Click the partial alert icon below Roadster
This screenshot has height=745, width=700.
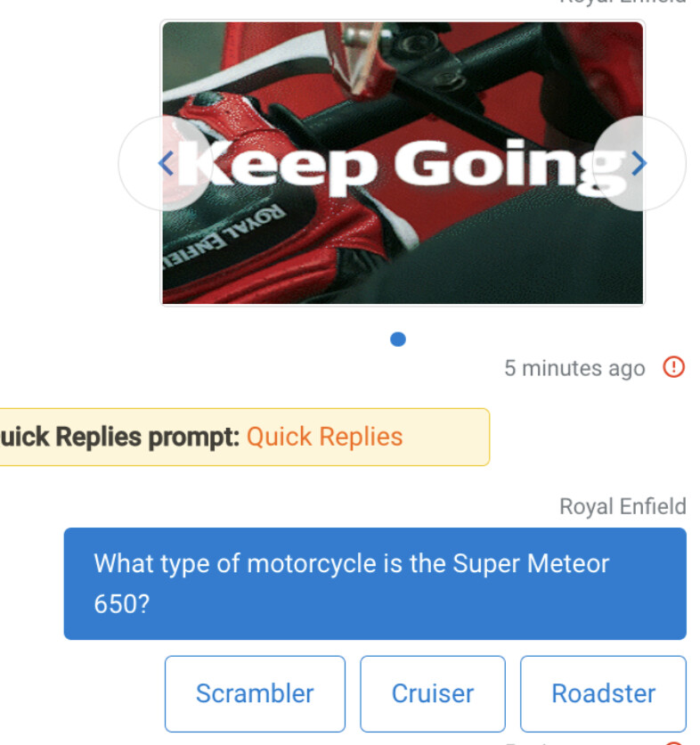tap(674, 742)
